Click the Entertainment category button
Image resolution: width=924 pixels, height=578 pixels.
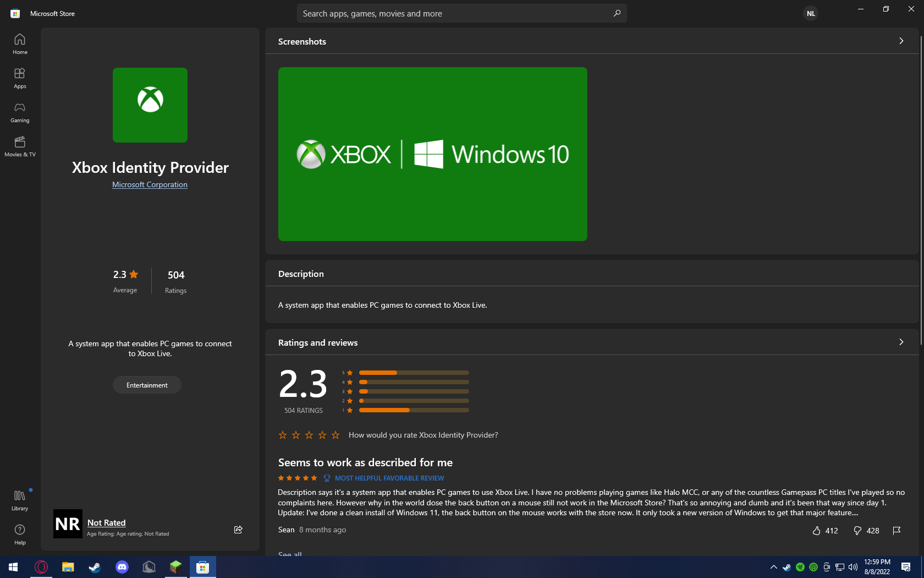pos(147,385)
